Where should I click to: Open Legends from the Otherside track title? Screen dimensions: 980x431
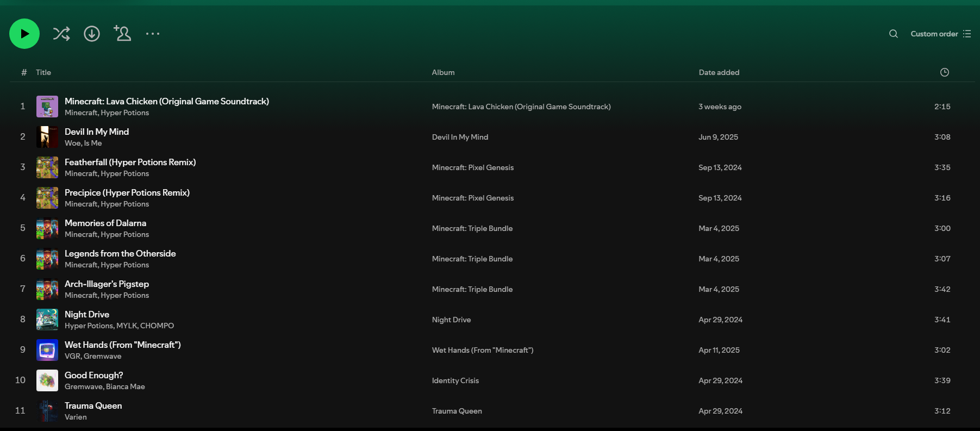pos(120,253)
